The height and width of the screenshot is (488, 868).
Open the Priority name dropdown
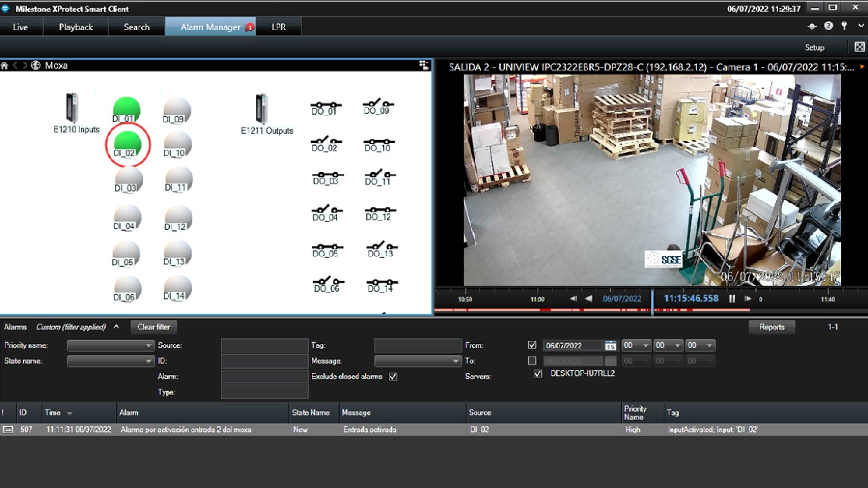(x=110, y=346)
